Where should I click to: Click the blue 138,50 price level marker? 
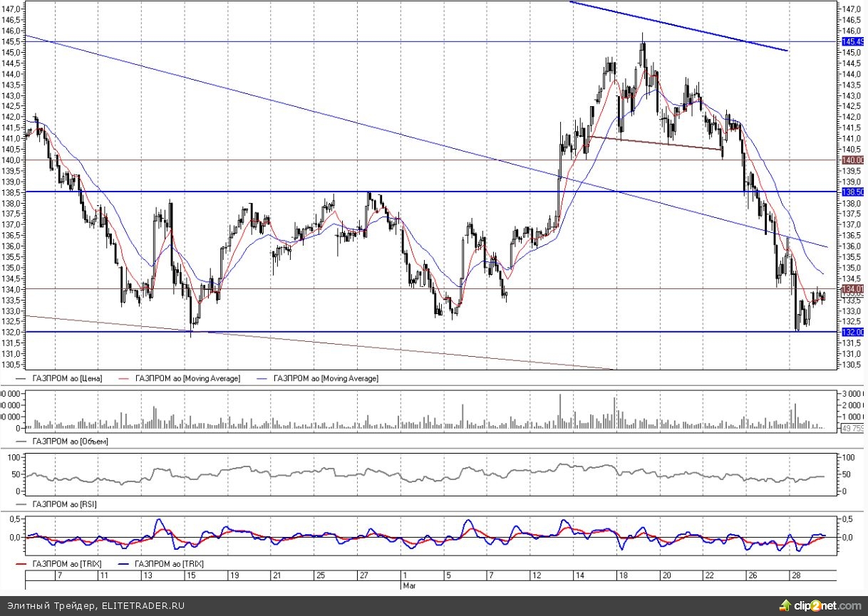852,192
